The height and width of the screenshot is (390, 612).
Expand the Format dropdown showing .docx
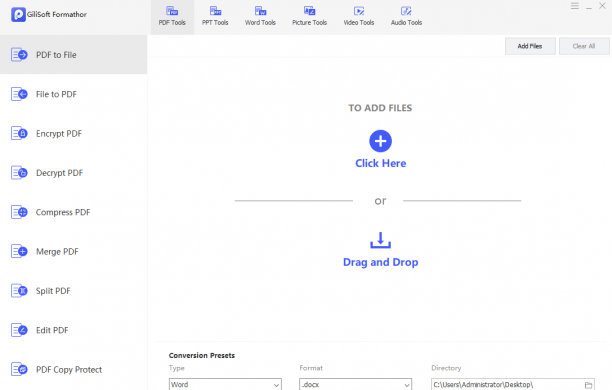(356, 385)
